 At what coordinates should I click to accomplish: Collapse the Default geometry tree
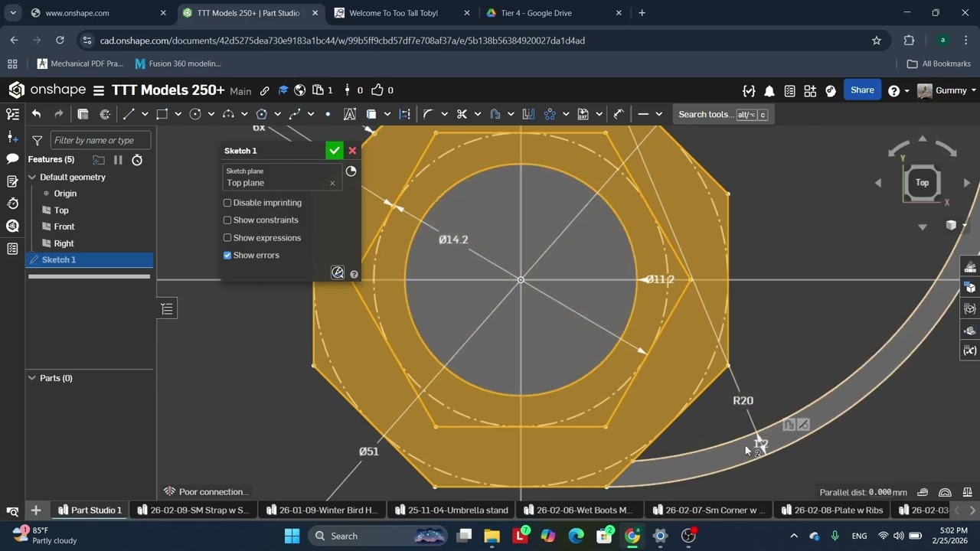coord(32,177)
